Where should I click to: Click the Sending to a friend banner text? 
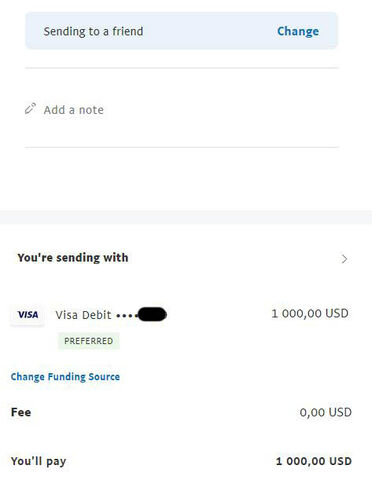pos(93,31)
